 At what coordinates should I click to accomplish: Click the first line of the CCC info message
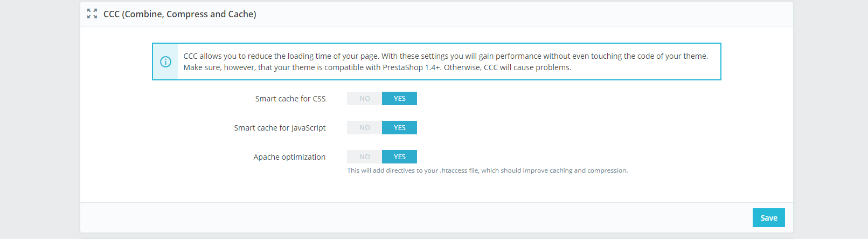(x=446, y=56)
